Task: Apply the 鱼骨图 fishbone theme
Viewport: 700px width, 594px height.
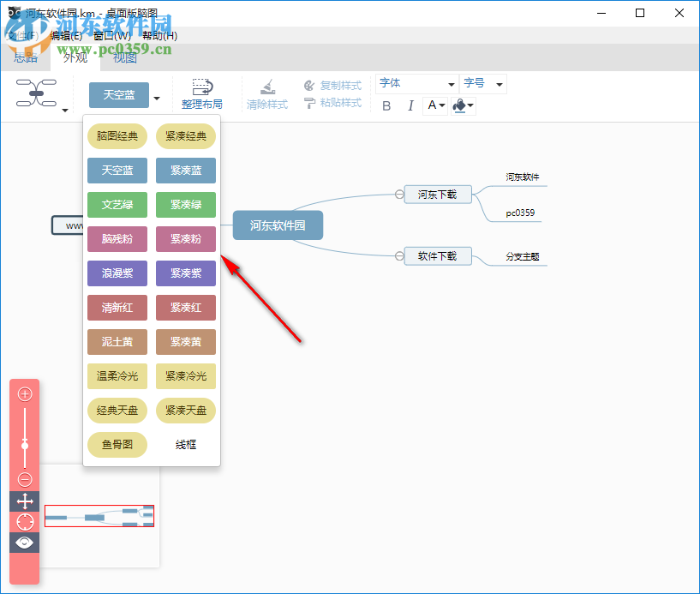Action: coord(117,445)
